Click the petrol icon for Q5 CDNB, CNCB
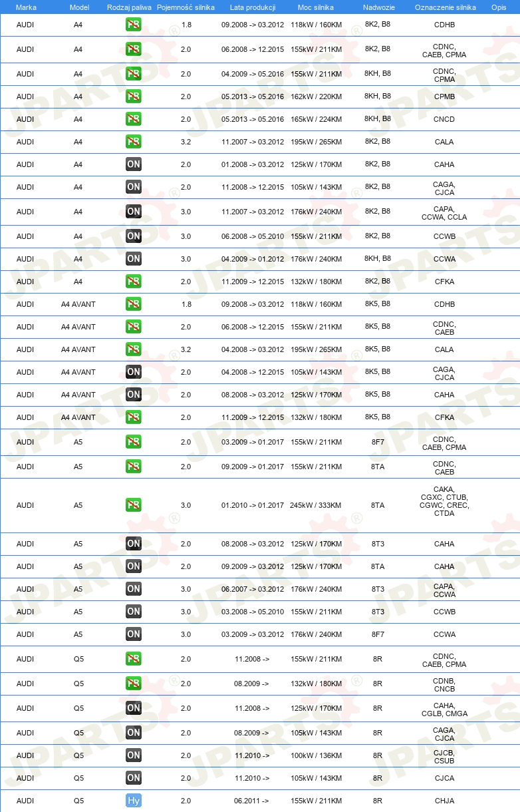 tap(134, 684)
